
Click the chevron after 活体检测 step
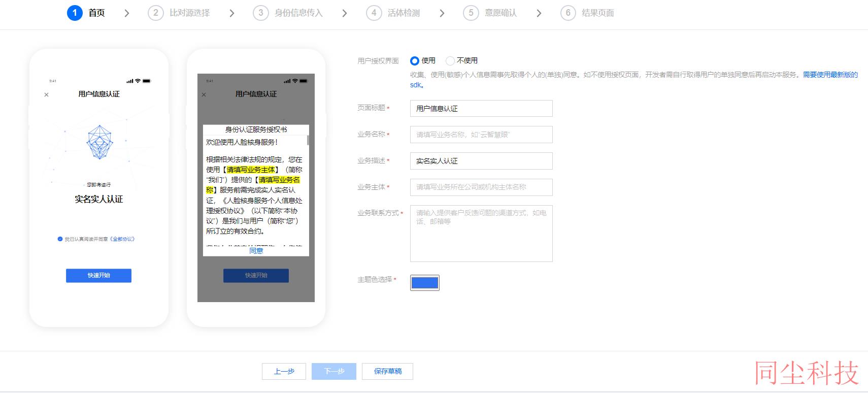click(442, 13)
